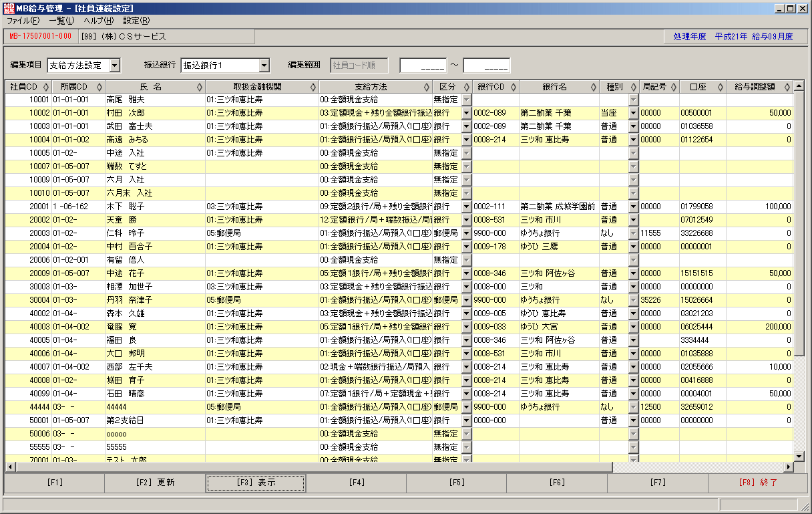This screenshot has height=514, width=812.
Task: Open the 振込銀行 dropdown (振込銀行1)
Action: (x=264, y=65)
